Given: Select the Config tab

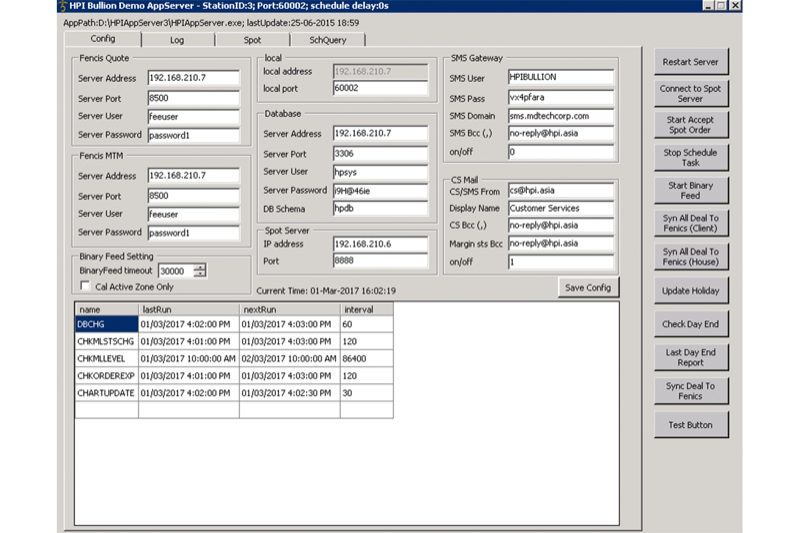Looking at the screenshot, I should tap(103, 39).
